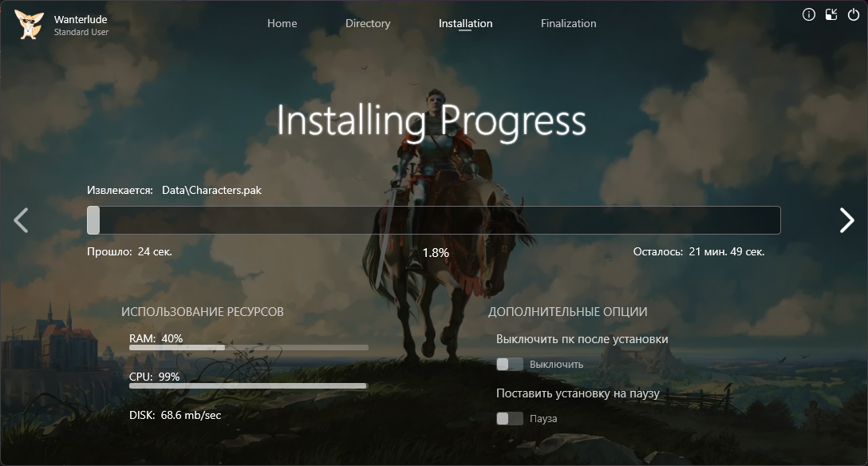Screen dimensions: 868x466
Task: Select the Installation tab
Action: coord(465,23)
